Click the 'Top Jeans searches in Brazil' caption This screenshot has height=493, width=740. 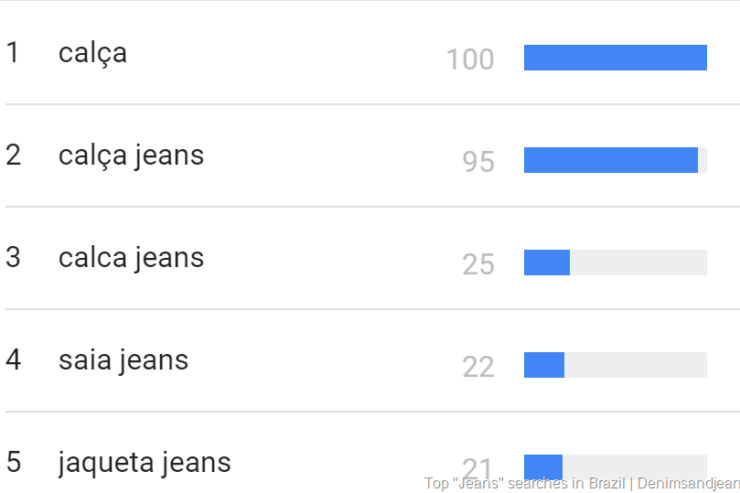582,484
